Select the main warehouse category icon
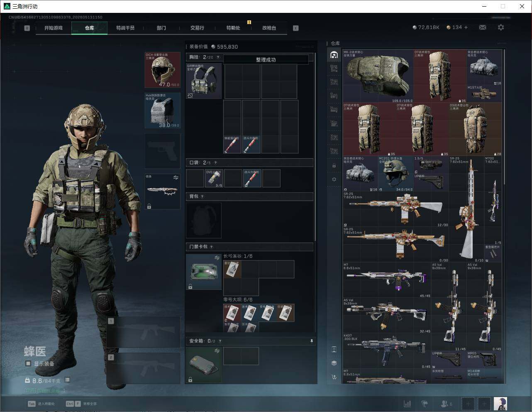The width and height of the screenshot is (532, 412). click(x=334, y=55)
